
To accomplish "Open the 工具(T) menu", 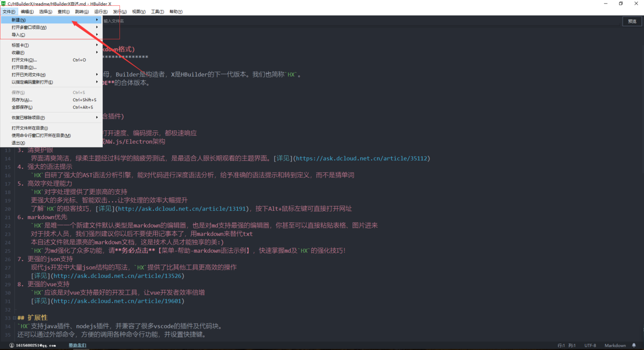I will point(157,11).
